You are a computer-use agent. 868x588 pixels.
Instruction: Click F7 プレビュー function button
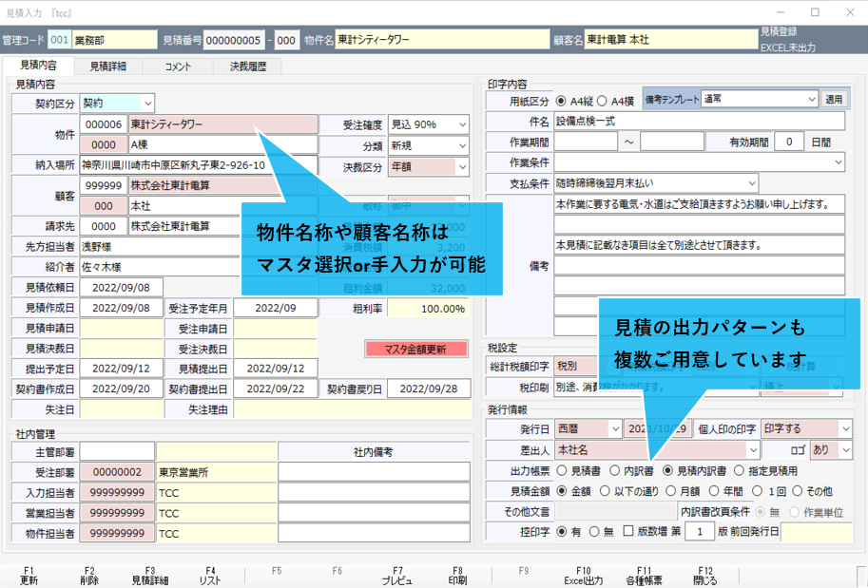pos(397,576)
